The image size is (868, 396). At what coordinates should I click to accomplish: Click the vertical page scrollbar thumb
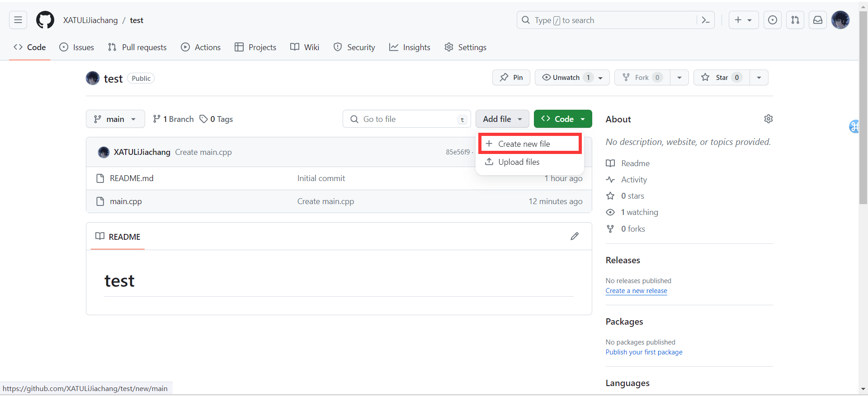(863, 108)
